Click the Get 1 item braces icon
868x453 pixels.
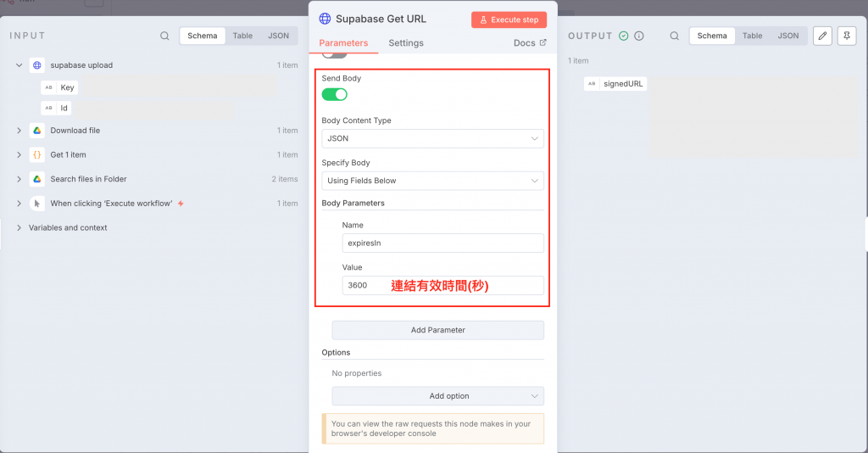(x=37, y=155)
